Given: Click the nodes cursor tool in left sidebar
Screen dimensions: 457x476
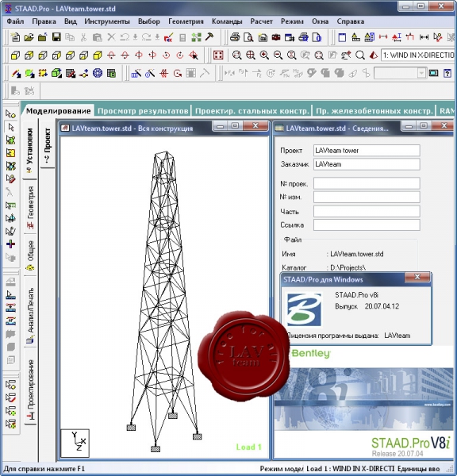Looking at the screenshot, I should coord(10,114).
